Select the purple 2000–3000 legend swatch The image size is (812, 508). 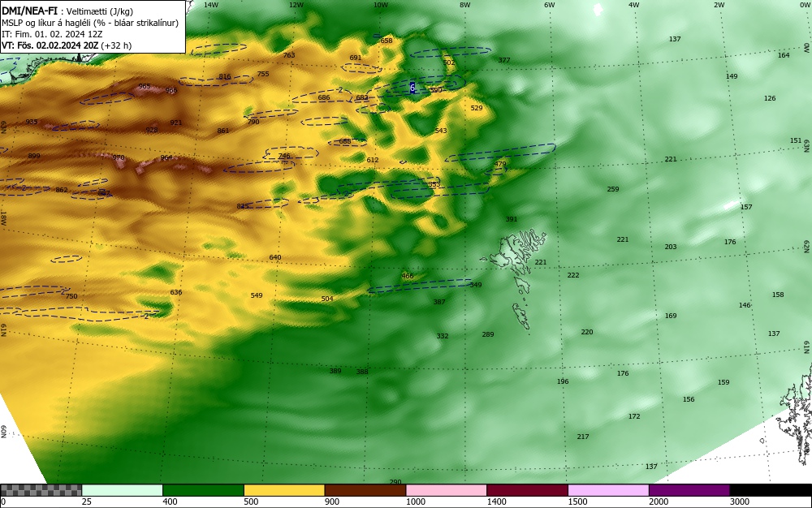point(689,490)
